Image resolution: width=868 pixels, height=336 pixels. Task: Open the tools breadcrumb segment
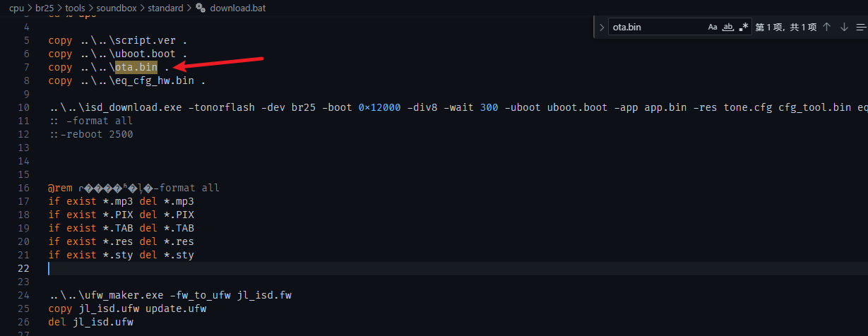click(x=76, y=8)
